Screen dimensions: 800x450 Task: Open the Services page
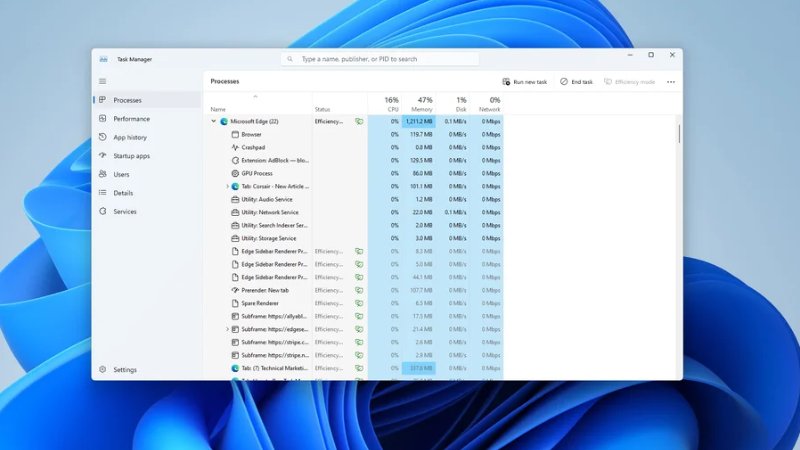[147, 211]
